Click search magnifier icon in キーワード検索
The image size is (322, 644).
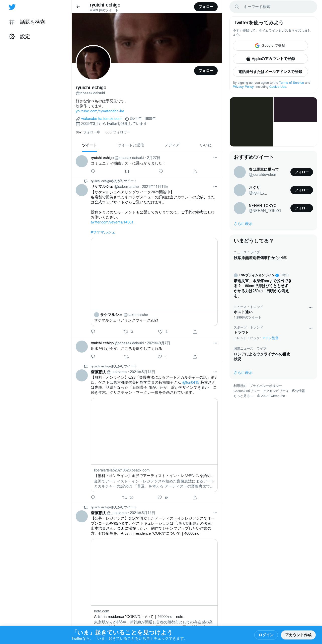[236, 7]
